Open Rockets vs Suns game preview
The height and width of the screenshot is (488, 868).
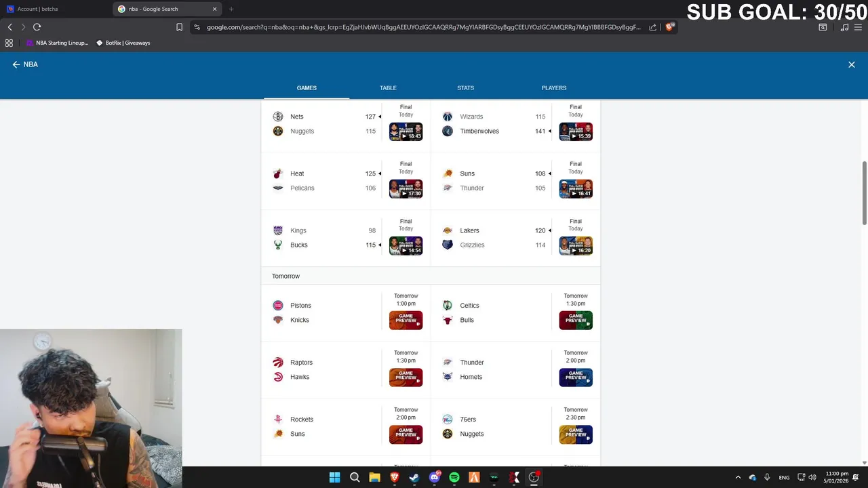point(406,434)
